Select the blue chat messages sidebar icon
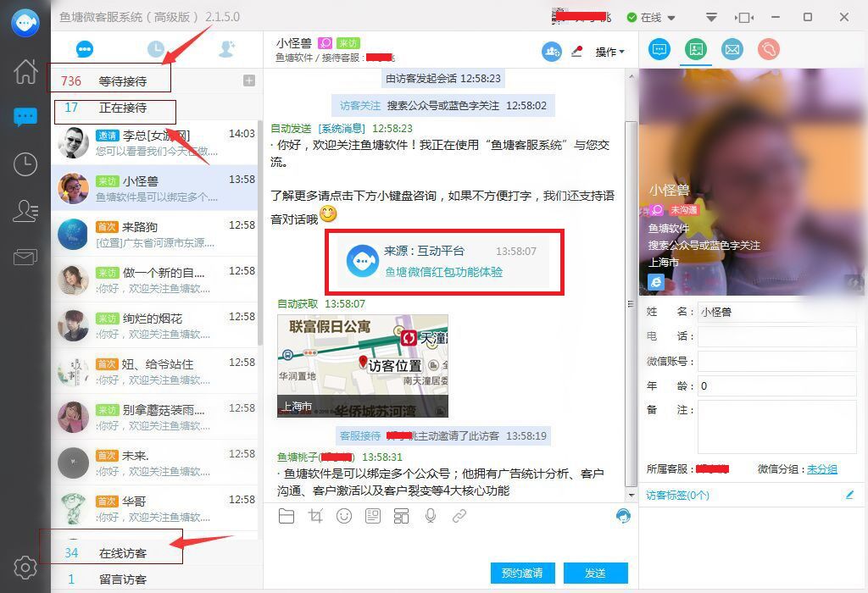 (x=25, y=117)
